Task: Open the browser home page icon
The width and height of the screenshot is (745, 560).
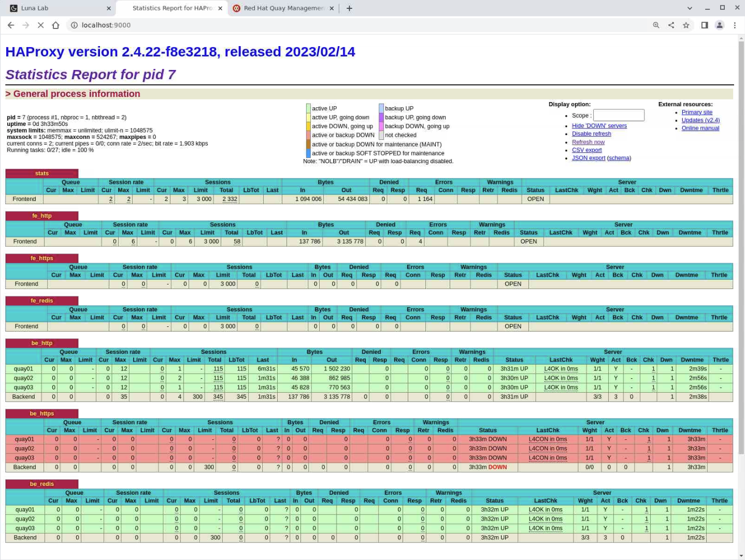Action: coord(55,25)
